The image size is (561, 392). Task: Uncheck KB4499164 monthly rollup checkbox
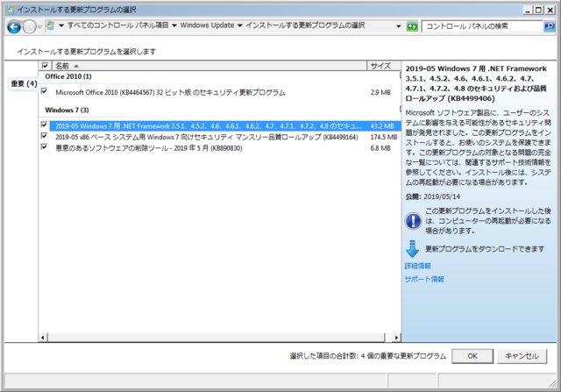coord(44,136)
